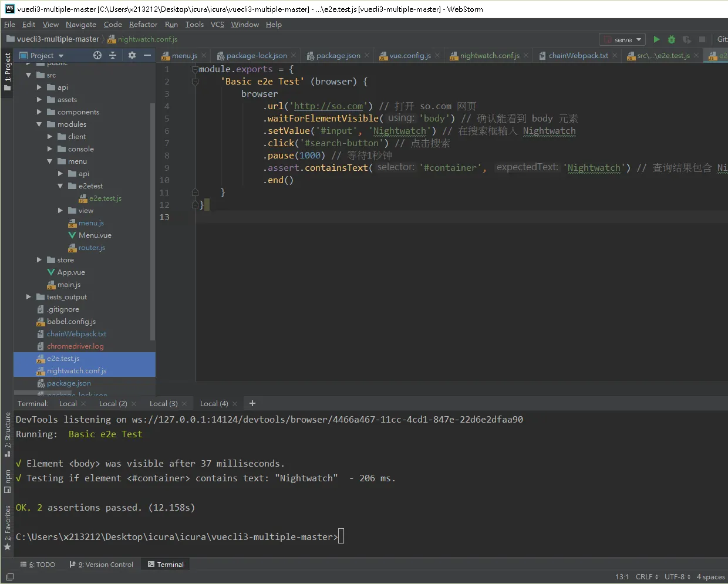Viewport: 728px width, 584px height.
Task: Expand the store folder in project tree
Action: pyautogui.click(x=39, y=259)
